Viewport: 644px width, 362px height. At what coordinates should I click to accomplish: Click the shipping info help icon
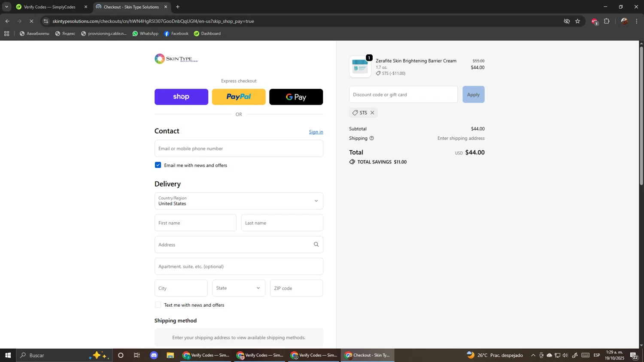[x=372, y=138]
